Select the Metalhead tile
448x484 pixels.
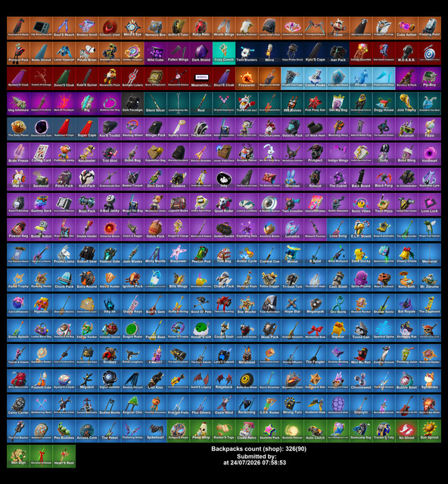247,355
